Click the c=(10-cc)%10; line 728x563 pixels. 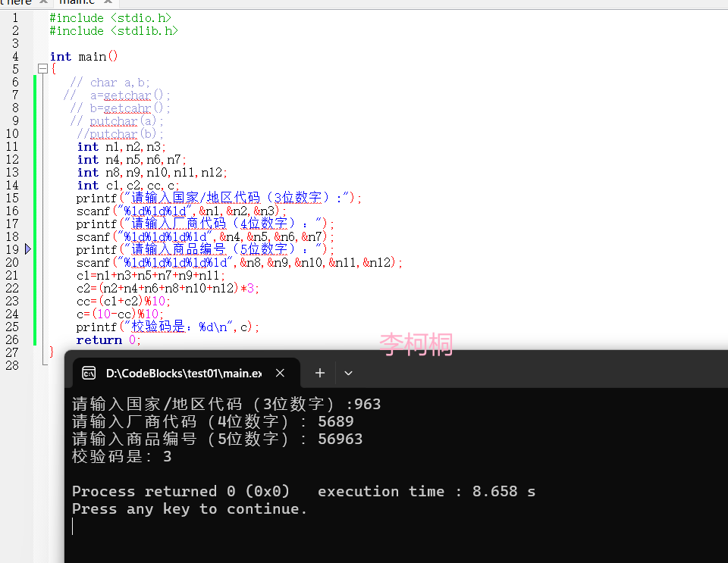pos(121,314)
